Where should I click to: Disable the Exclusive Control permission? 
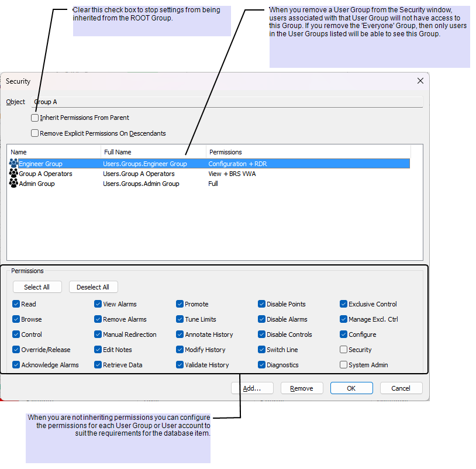pyautogui.click(x=344, y=304)
